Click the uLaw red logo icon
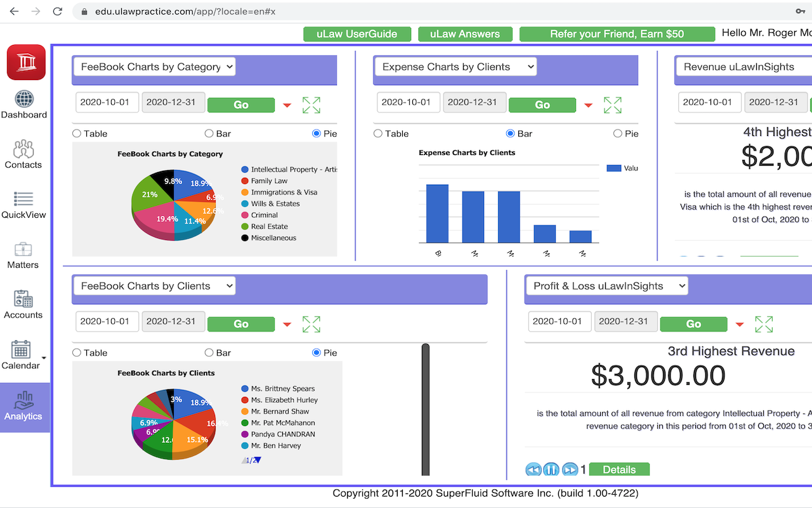The width and height of the screenshot is (812, 508). coord(26,62)
